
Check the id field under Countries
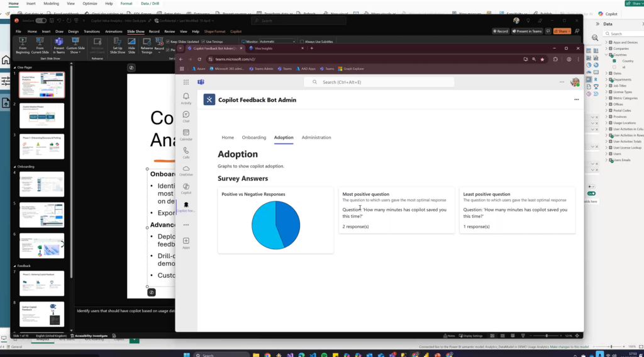[614, 67]
